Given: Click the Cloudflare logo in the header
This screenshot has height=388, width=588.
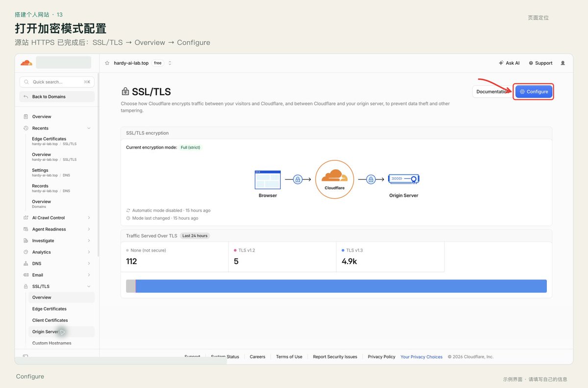Looking at the screenshot, I should (26, 63).
